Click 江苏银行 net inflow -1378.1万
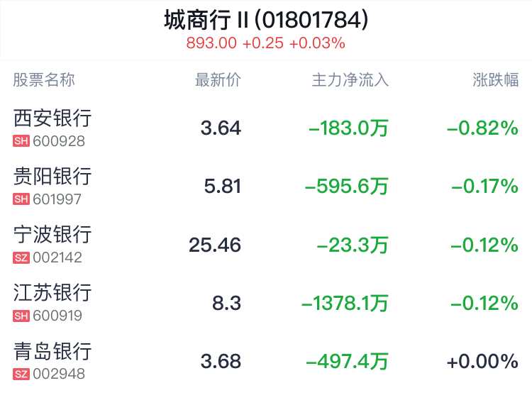This screenshot has width=532, height=400. (345, 303)
